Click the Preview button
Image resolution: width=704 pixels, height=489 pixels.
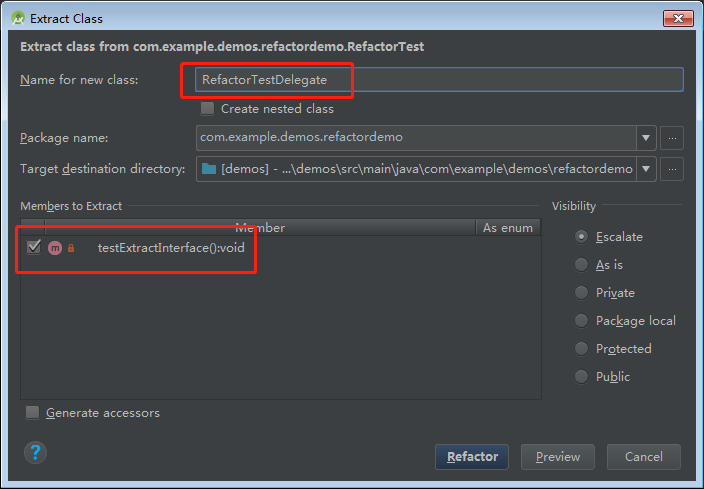(558, 457)
